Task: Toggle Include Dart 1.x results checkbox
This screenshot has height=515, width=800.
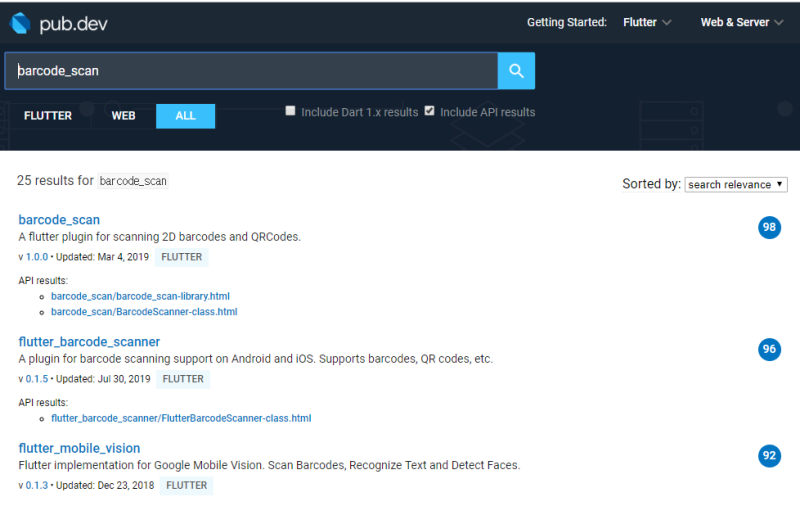Action: [290, 111]
